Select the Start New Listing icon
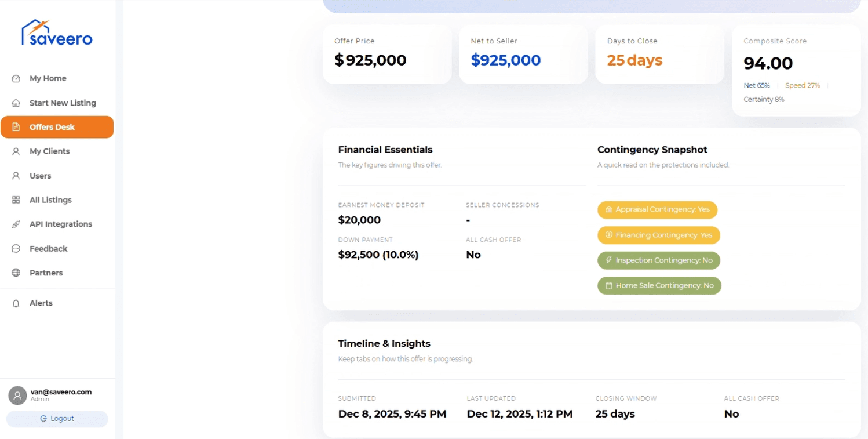This screenshot has width=868, height=439. [x=16, y=103]
